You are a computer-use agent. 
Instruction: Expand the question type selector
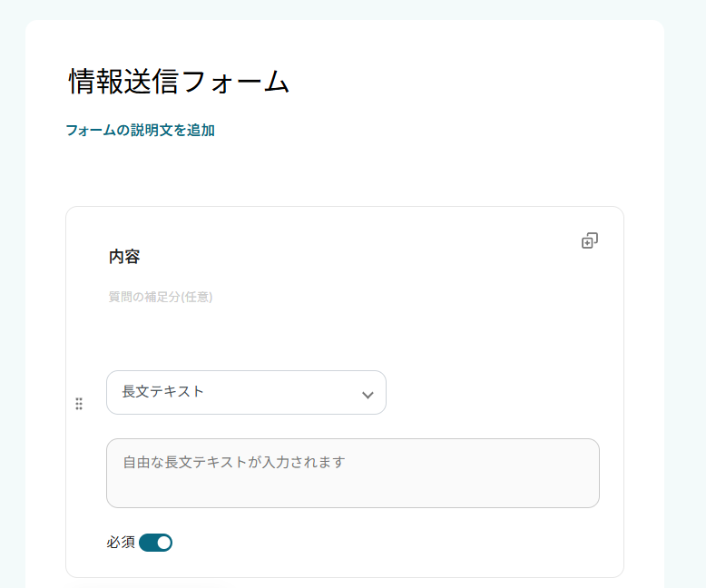point(246,392)
